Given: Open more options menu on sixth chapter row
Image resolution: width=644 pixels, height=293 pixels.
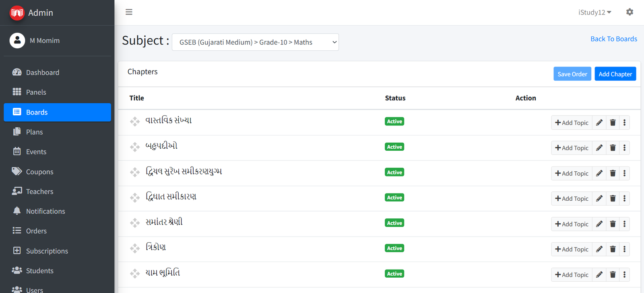Looking at the screenshot, I should pyautogui.click(x=624, y=249).
